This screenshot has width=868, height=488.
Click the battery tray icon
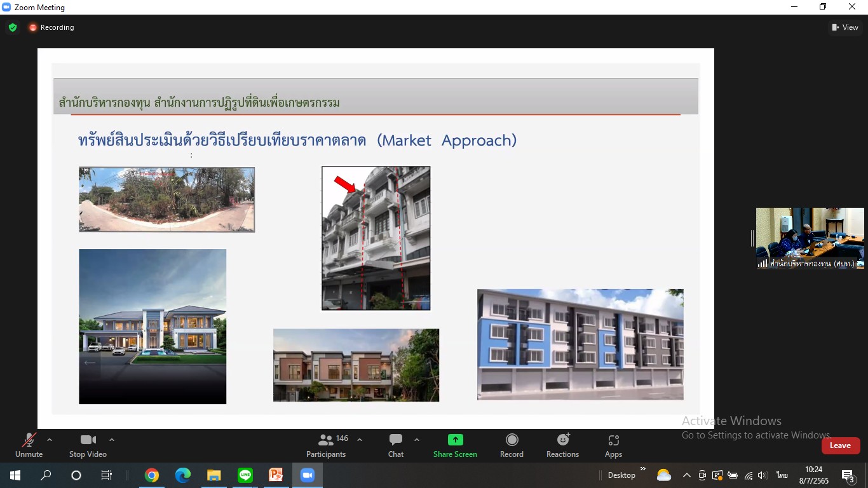tap(733, 475)
